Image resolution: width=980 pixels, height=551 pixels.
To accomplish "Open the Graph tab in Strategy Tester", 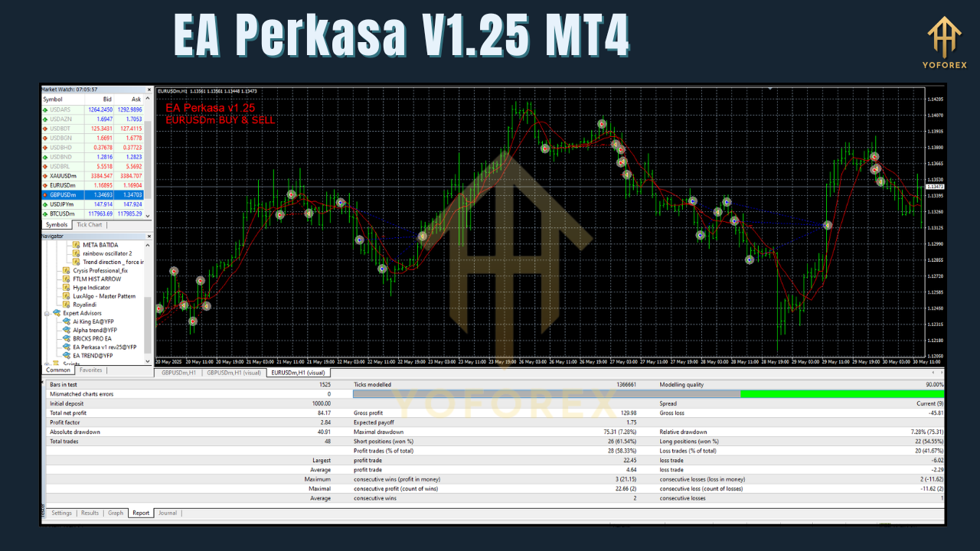I will click(115, 513).
